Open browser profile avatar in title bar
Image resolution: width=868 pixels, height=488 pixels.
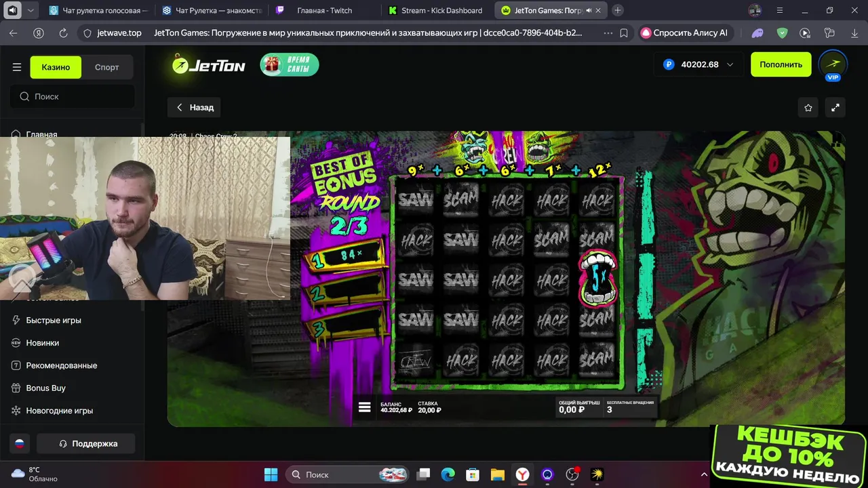[755, 10]
